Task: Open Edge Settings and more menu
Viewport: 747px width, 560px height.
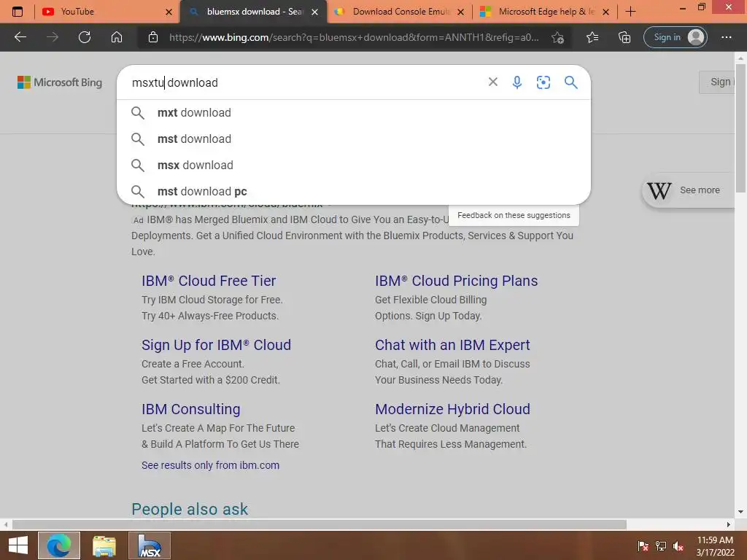Action: (x=727, y=37)
